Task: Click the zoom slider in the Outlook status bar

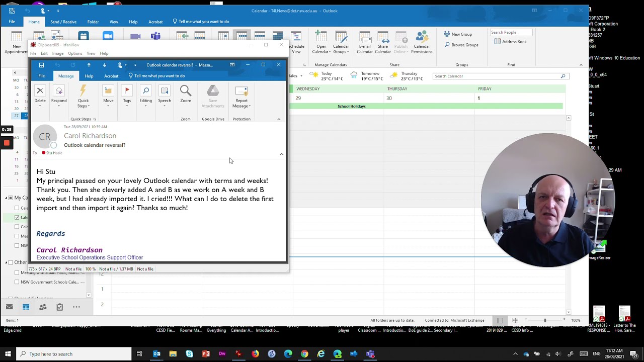Action: [545, 320]
